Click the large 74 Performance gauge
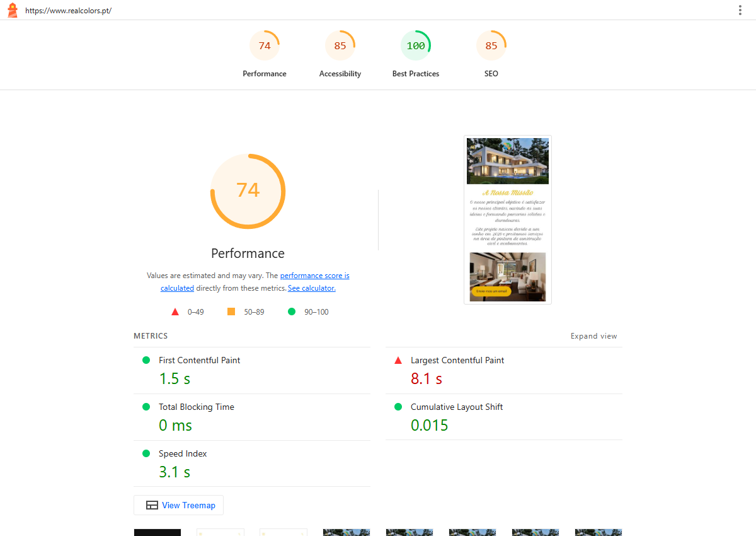The height and width of the screenshot is (536, 756). [x=248, y=191]
